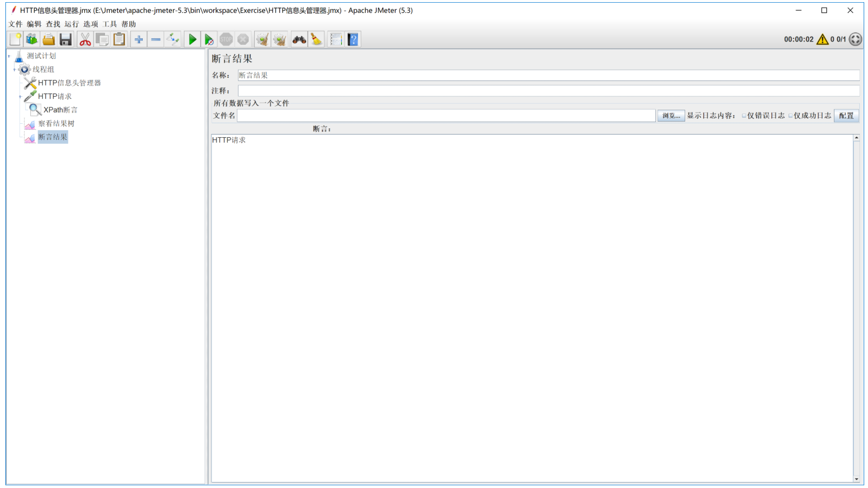Screen dimensions: 868x488
Task: Start the test run
Action: (193, 38)
